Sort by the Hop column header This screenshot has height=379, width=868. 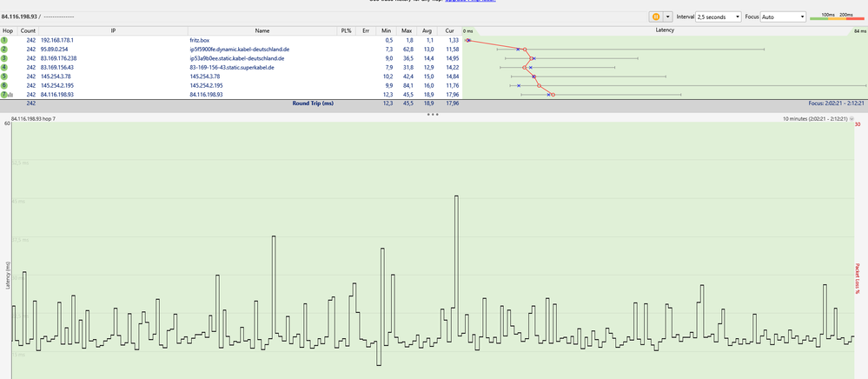9,30
